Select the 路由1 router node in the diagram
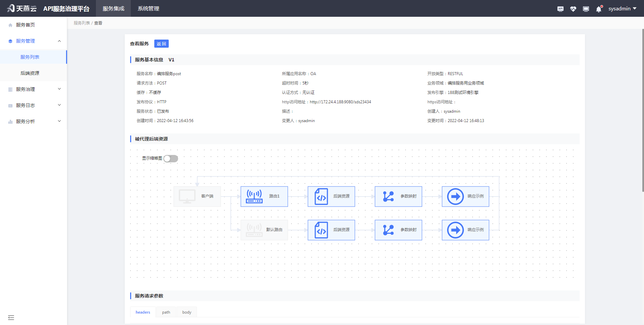The height and width of the screenshot is (325, 644). pos(264,196)
